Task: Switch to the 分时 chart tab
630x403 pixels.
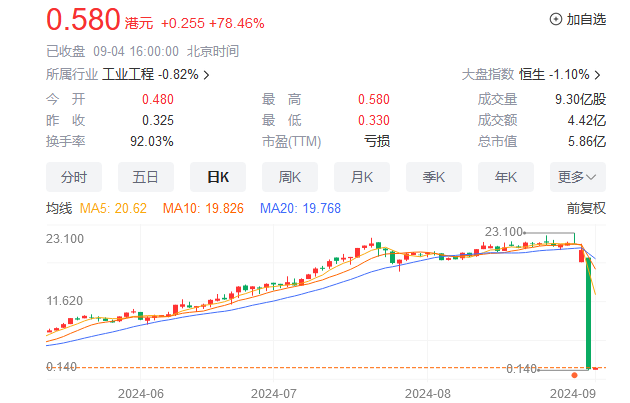Action: [x=74, y=177]
